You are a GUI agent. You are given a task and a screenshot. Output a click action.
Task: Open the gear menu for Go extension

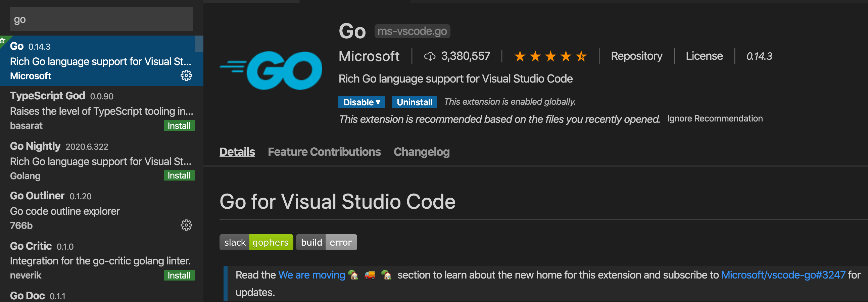coord(186,75)
